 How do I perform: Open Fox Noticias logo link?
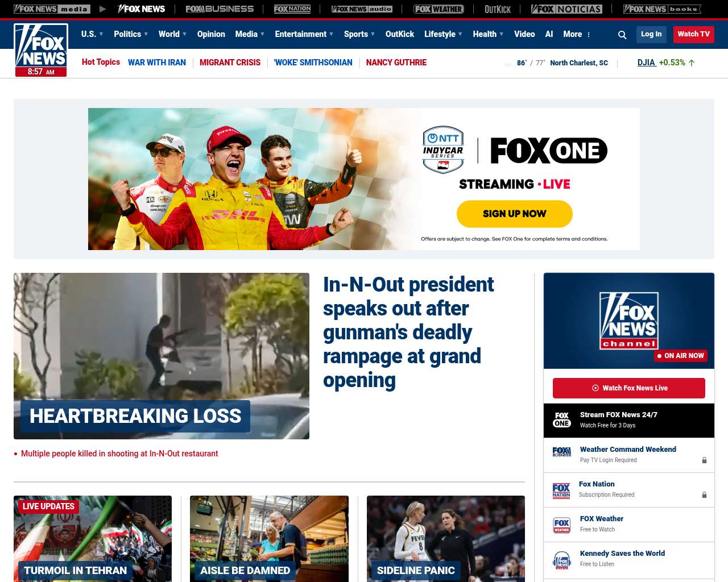pos(566,9)
